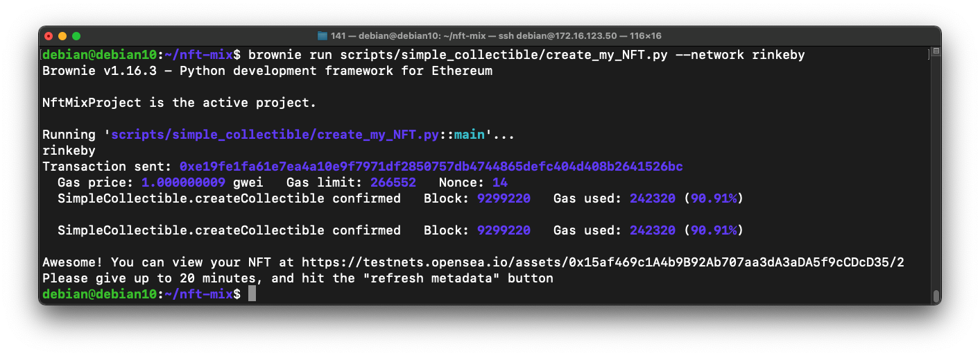Image resolution: width=980 pixels, height=356 pixels.
Task: Click the green debian@debian10 text on last prompt
Action: point(99,294)
